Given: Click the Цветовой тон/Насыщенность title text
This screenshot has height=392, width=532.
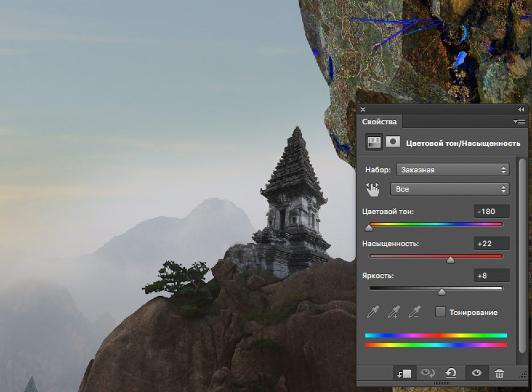Looking at the screenshot, I should click(x=463, y=143).
